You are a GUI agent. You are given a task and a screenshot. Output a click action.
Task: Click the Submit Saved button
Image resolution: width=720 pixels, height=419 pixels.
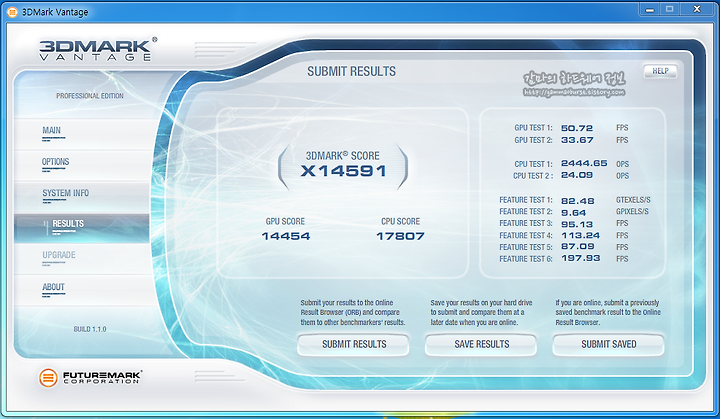click(608, 344)
